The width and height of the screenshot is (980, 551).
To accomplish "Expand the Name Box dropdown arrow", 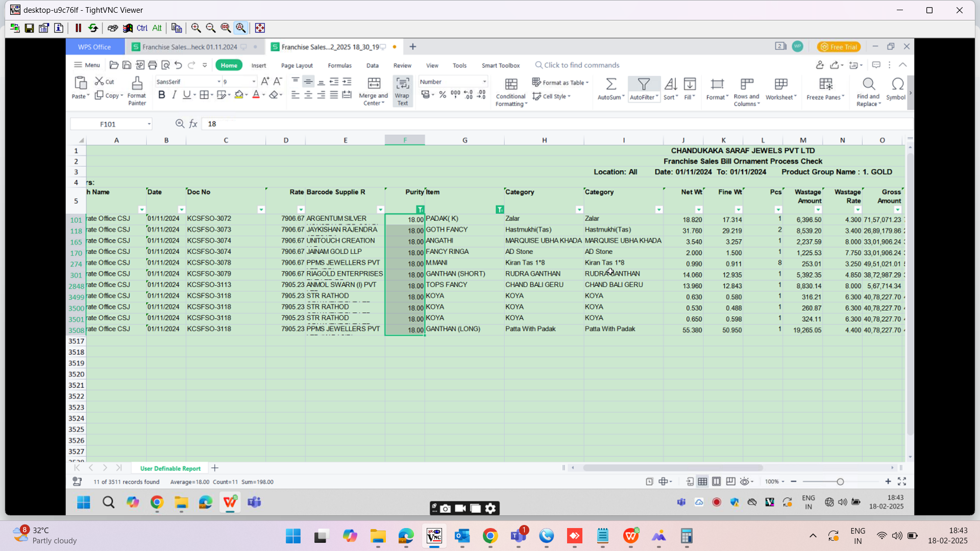I will [x=149, y=124].
